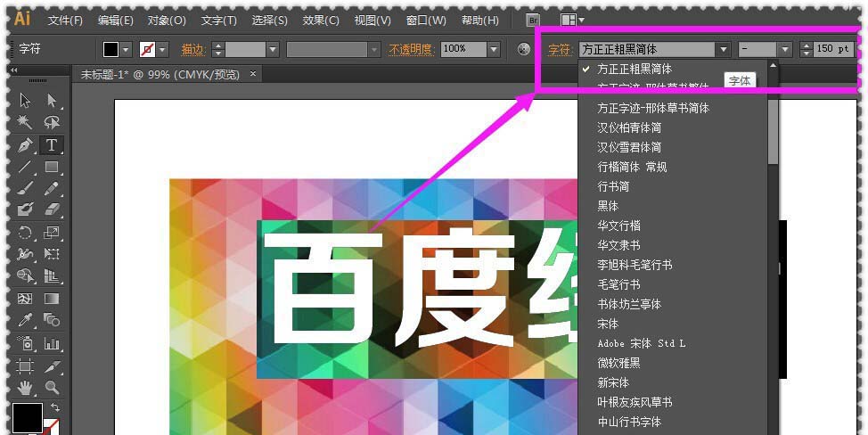The image size is (868, 435).
Task: Open the 编辑(E) menu
Action: [x=116, y=21]
